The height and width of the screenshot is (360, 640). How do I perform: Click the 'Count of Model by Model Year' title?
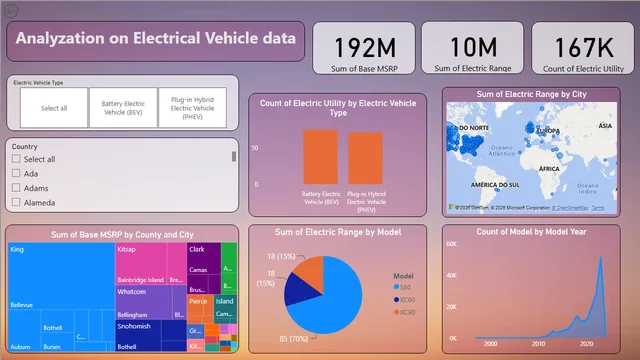tap(531, 231)
